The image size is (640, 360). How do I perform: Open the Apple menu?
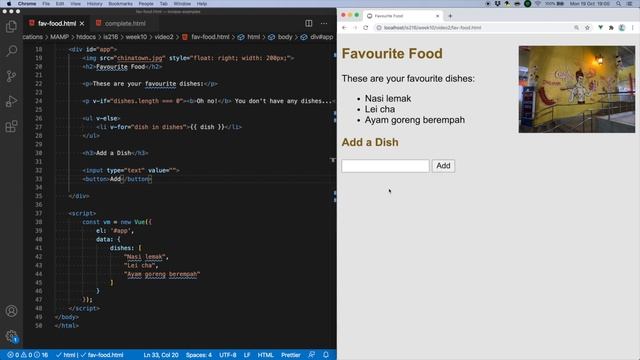(x=9, y=4)
